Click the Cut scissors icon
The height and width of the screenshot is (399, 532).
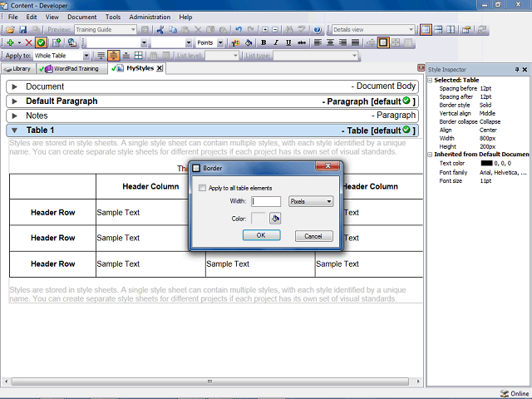pos(160,30)
